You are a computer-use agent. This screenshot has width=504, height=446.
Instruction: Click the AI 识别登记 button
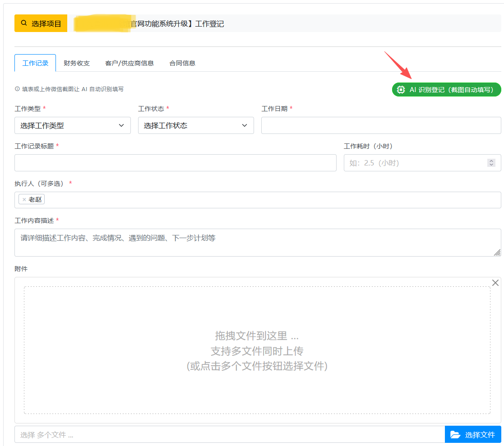click(446, 90)
